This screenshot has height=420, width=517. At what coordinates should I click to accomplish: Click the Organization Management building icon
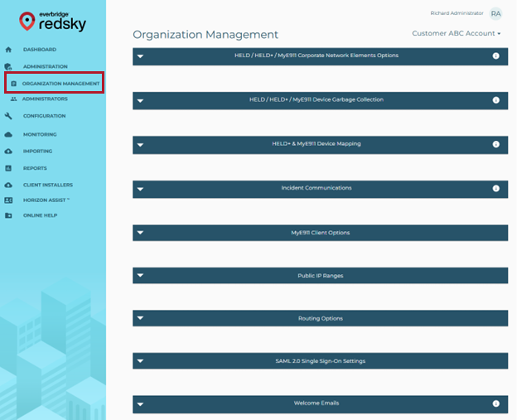click(x=13, y=84)
